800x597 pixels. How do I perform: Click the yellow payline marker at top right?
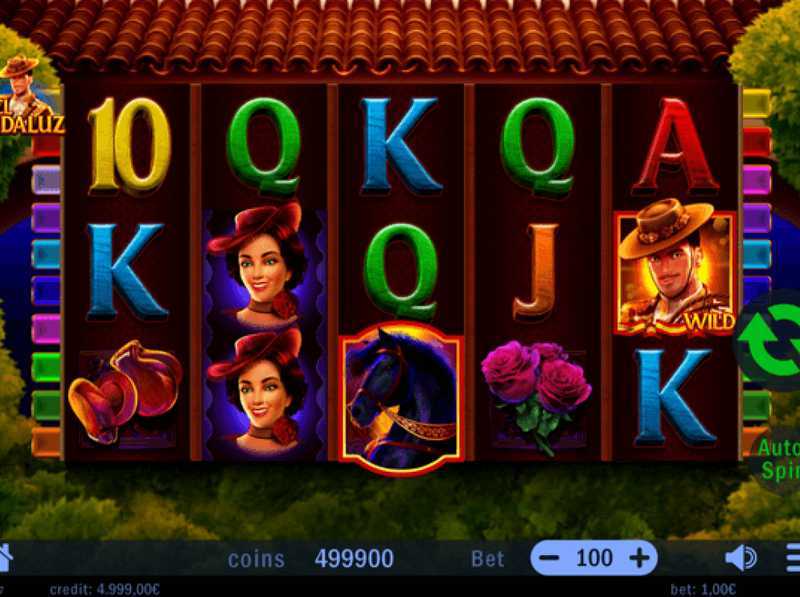pyautogui.click(x=756, y=103)
